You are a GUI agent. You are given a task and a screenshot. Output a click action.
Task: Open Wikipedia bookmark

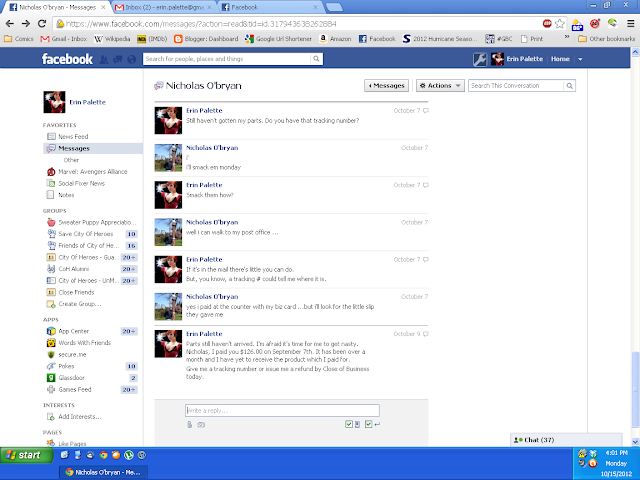click(x=112, y=39)
